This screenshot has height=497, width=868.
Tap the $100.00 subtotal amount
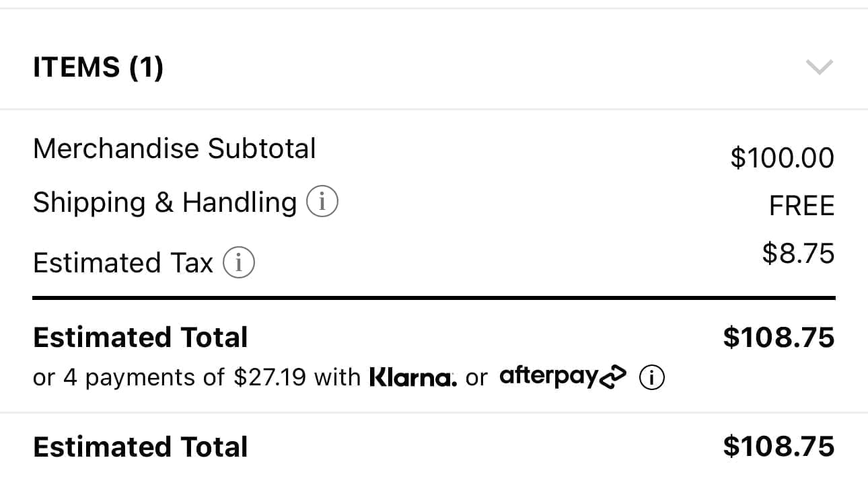point(783,158)
